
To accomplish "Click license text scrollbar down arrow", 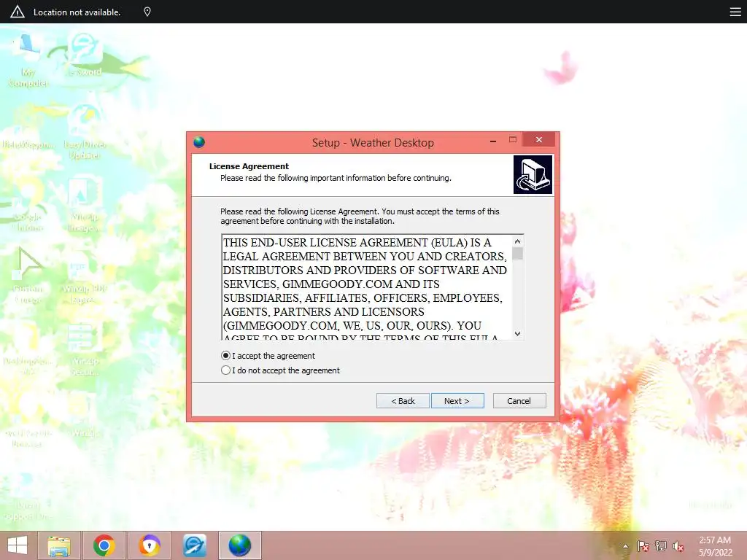I will point(518,334).
